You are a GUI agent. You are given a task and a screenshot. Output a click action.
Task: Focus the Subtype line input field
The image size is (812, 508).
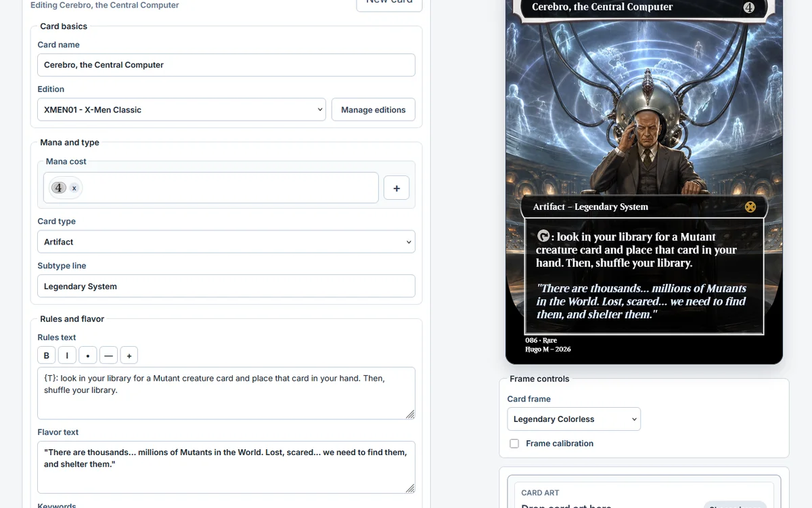tap(226, 286)
